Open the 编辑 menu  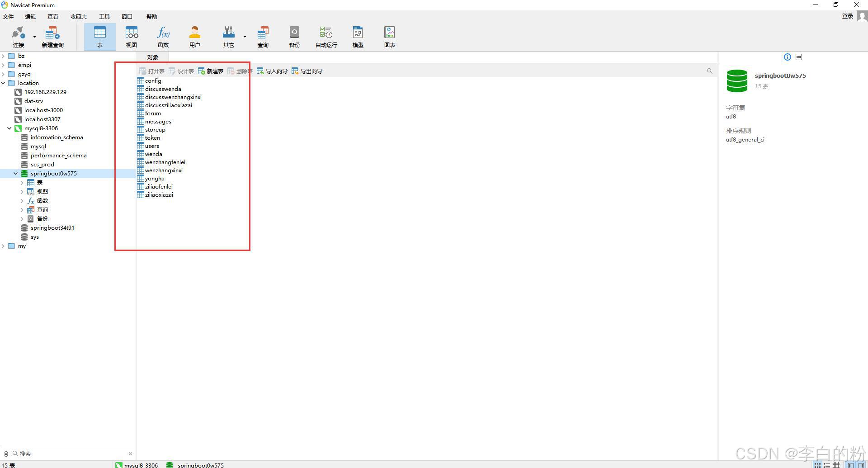point(30,17)
